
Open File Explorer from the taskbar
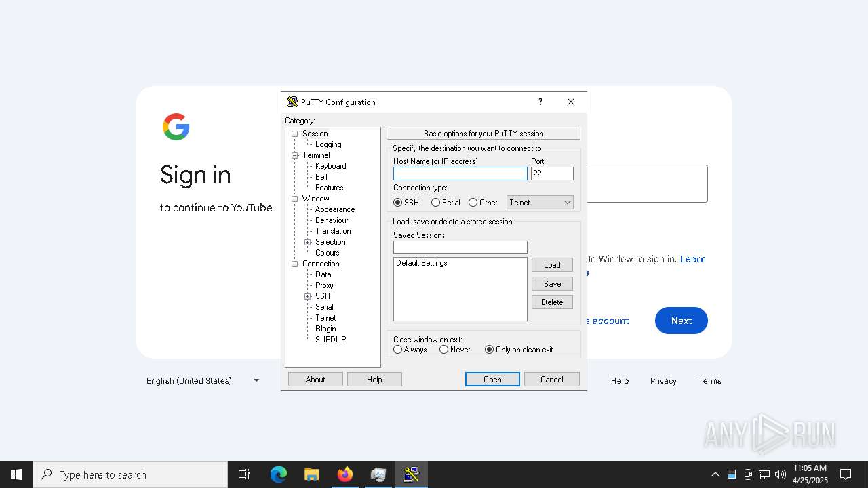311,474
